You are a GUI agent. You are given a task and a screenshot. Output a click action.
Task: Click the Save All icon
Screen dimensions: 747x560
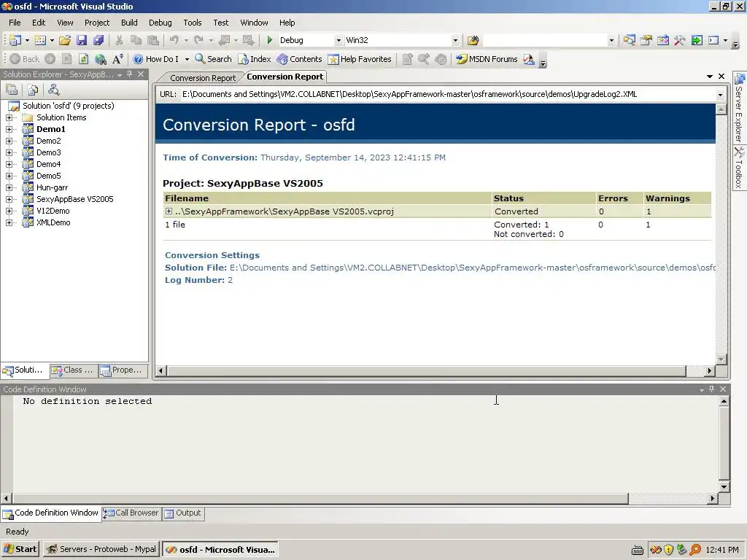coord(98,41)
